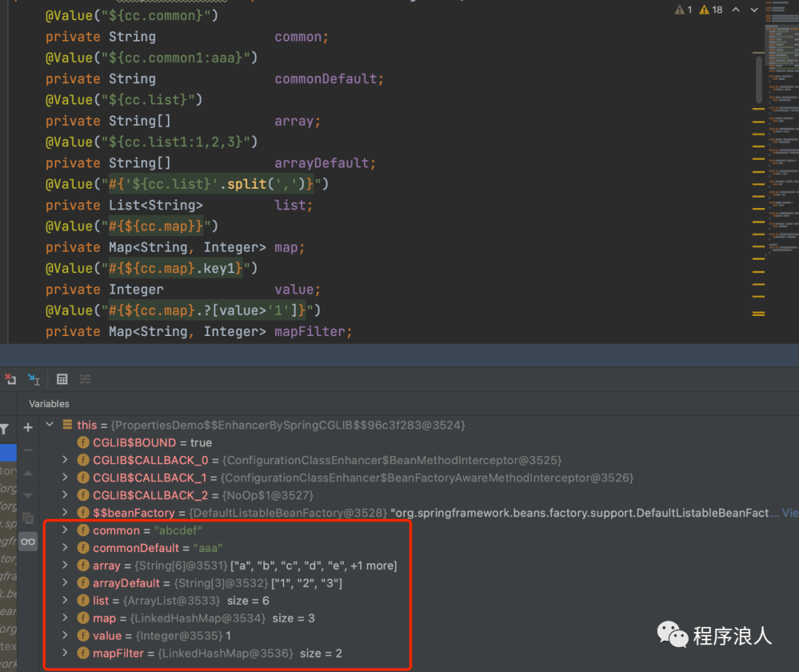Expand the arrayDefault variable node
799x672 pixels.
click(64, 582)
